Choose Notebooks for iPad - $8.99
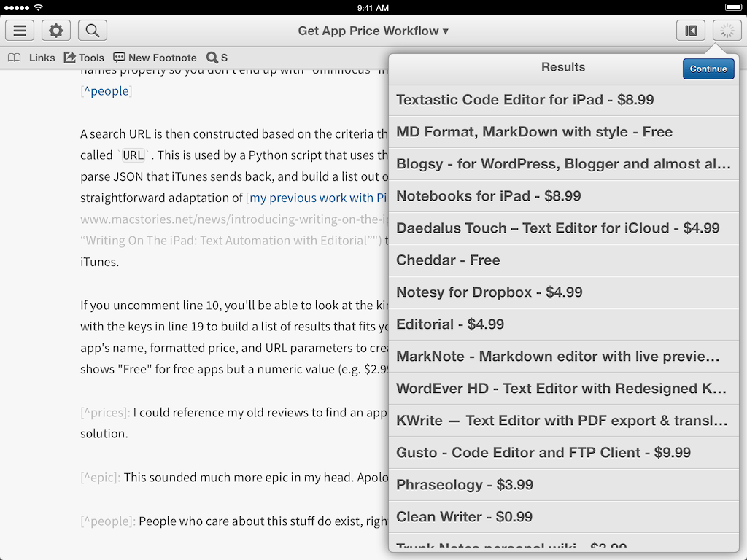 coord(564,195)
